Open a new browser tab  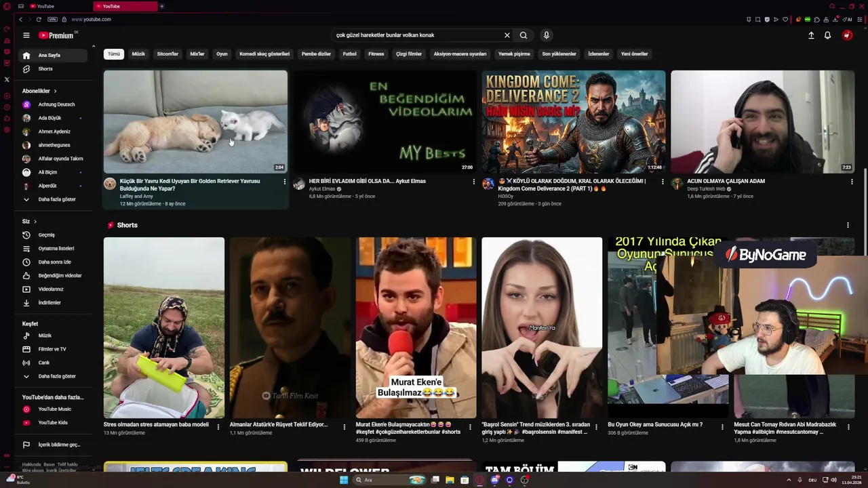click(x=161, y=6)
